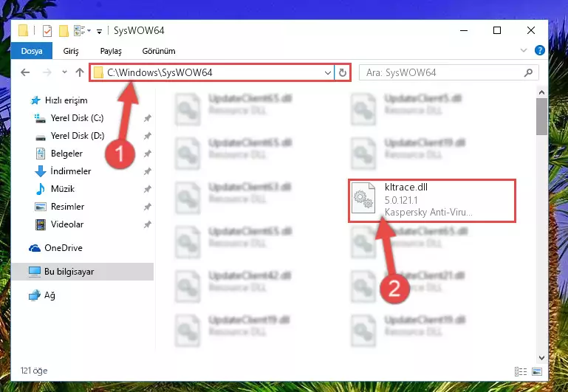This screenshot has height=392, width=568.
Task: Click the folder icon in title bar
Action: (x=23, y=31)
